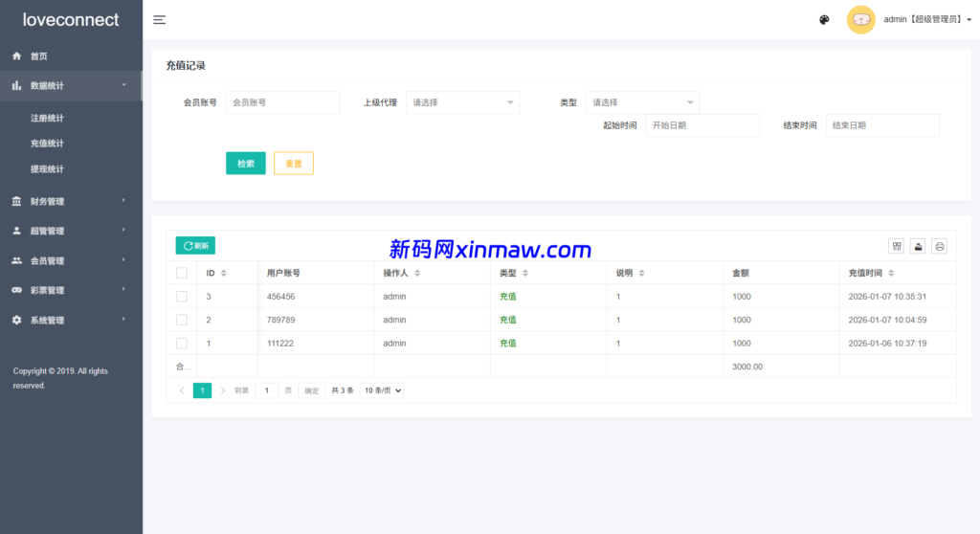The width and height of the screenshot is (980, 534).
Task: Sort by the 充值时间 column arrows
Action: [x=891, y=274]
